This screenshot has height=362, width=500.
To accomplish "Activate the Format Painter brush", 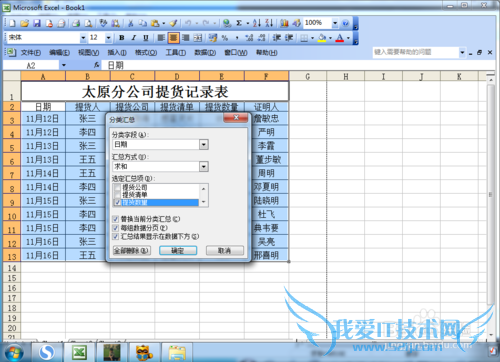I will coord(173,23).
